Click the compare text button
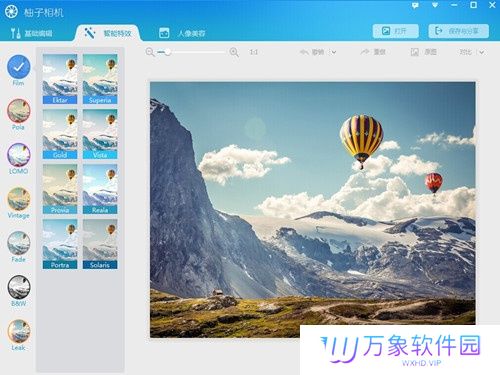Image resolution: width=500 pixels, height=375 pixels. pos(466,52)
